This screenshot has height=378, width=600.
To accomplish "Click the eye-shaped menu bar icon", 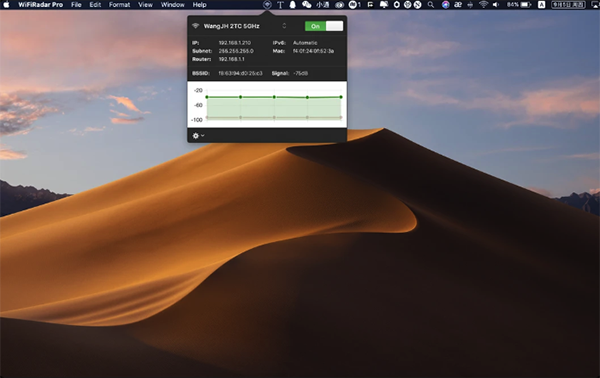I will coord(339,5).
